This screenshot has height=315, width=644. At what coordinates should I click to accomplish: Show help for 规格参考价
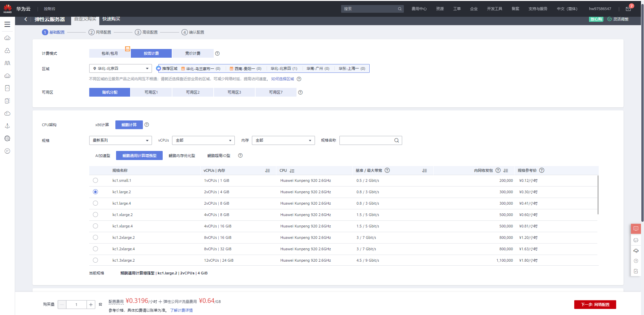pos(542,170)
